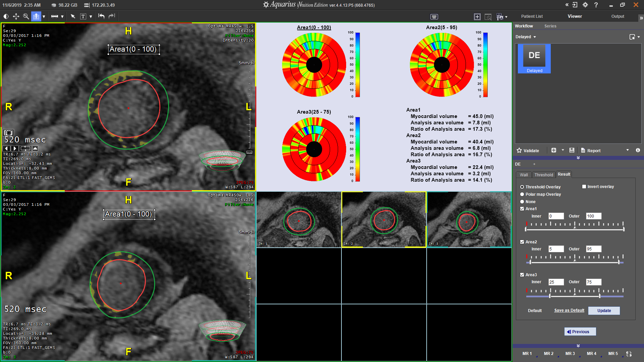Open the Report dropdown arrow
644x362 pixels.
point(628,150)
